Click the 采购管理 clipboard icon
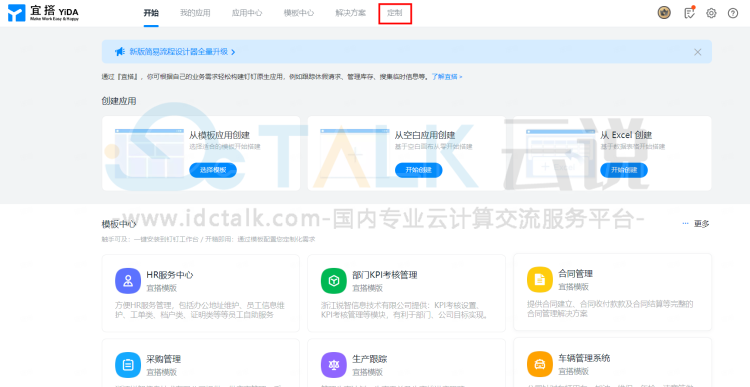The height and width of the screenshot is (387, 750). click(128, 365)
